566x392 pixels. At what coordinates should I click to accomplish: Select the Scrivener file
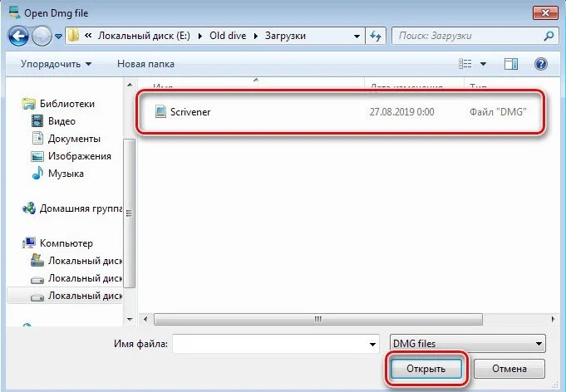point(341,112)
